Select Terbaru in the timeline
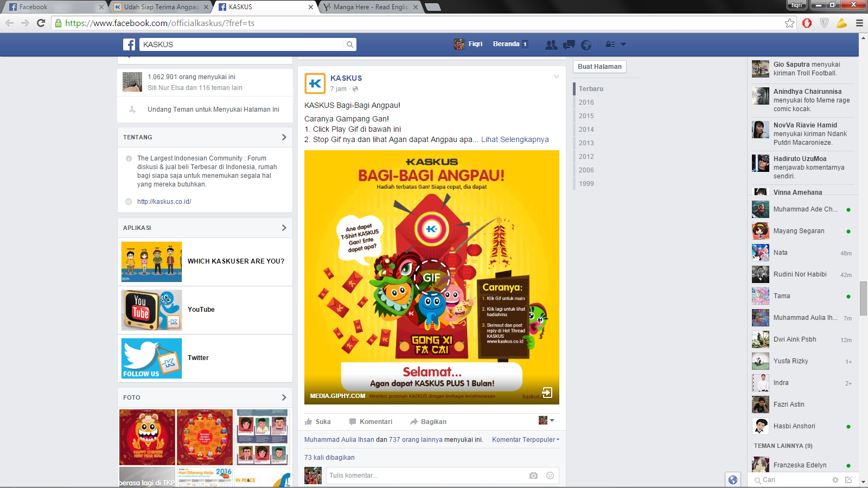 point(591,89)
